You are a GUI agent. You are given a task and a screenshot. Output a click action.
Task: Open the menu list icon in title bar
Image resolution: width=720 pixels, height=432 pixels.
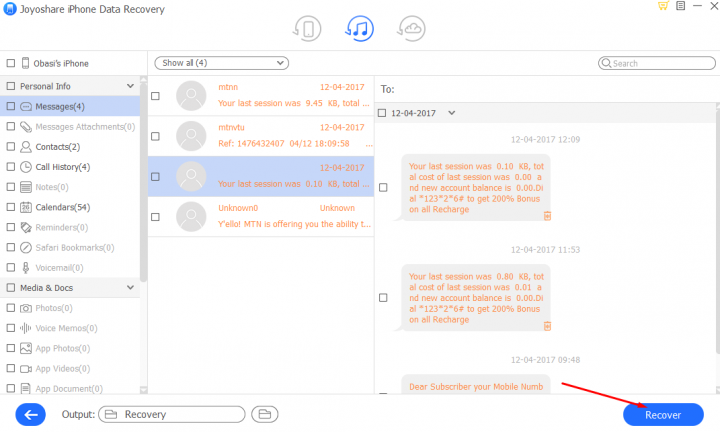(681, 6)
